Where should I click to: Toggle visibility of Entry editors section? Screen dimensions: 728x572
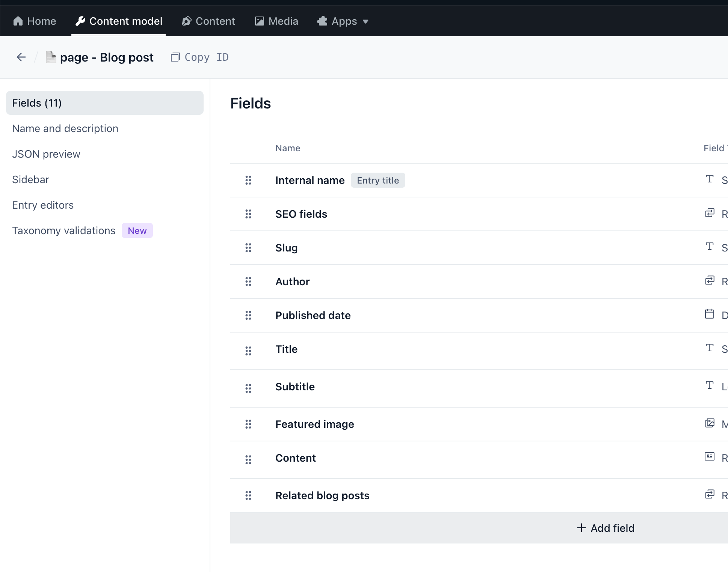click(42, 205)
